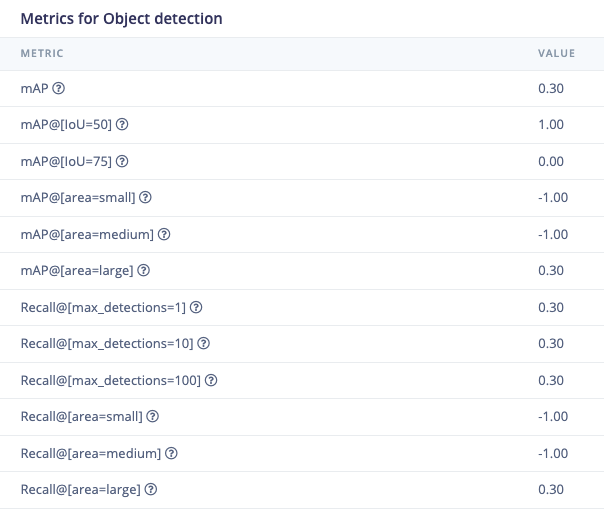Select the Recall@[max_detections=100] label
604x519 pixels.
tap(111, 381)
